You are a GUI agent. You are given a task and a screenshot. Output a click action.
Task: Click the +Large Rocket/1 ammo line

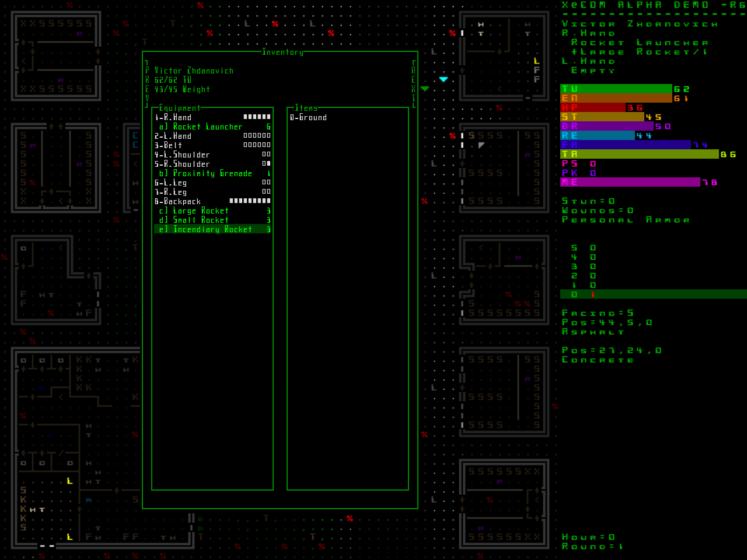coord(640,52)
